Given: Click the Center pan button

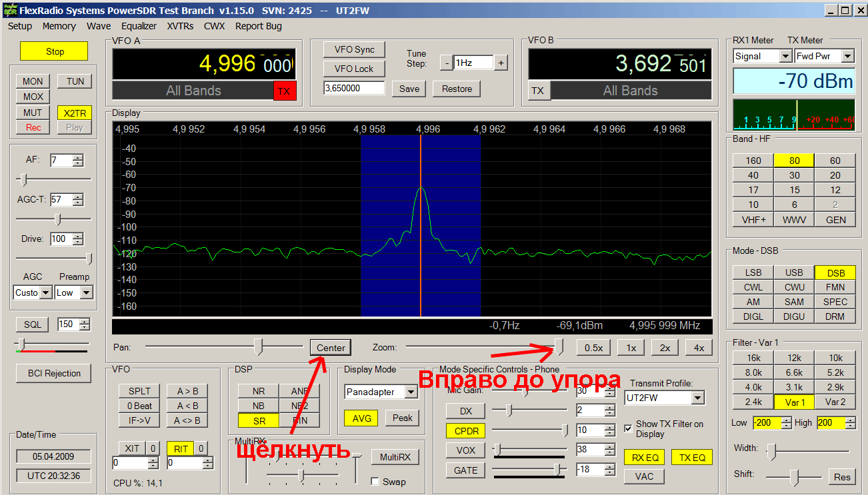Looking at the screenshot, I should pyautogui.click(x=331, y=348).
